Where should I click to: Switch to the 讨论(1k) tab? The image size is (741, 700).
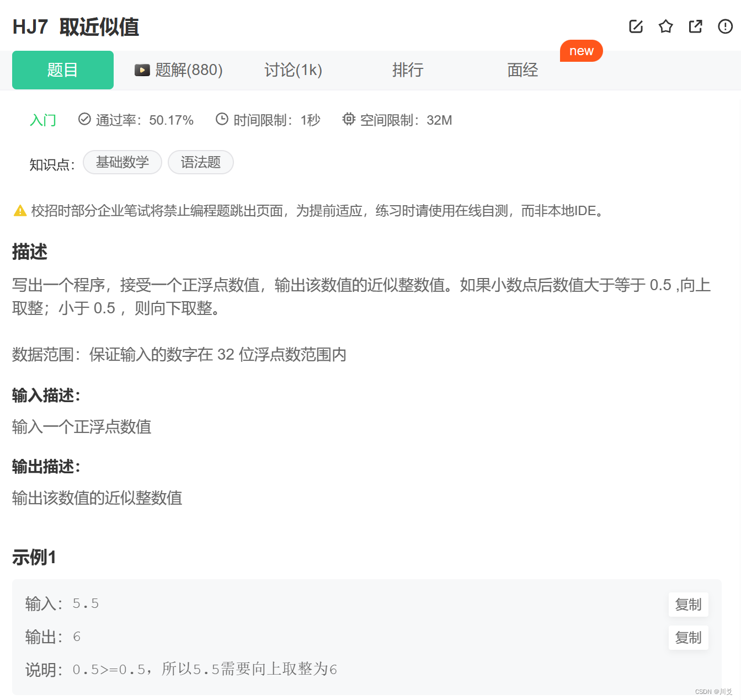pyautogui.click(x=293, y=70)
